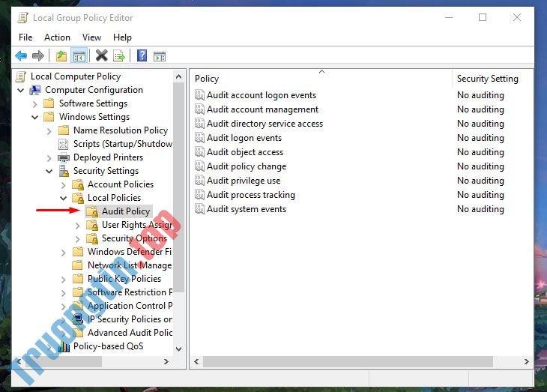Viewport: 547px width, 392px height.
Task: Open the File menu
Action: 25,37
